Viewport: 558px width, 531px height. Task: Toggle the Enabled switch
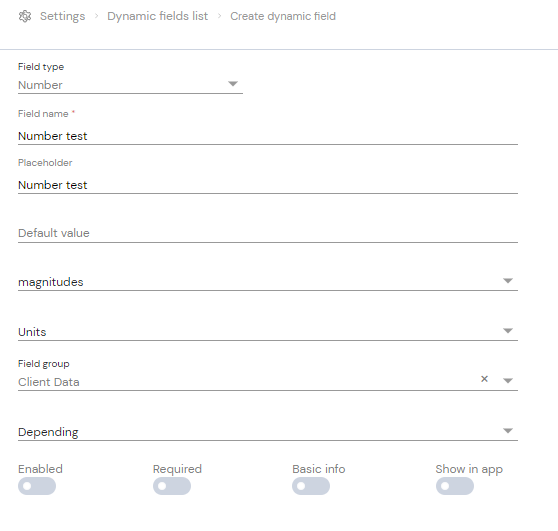click(x=37, y=486)
